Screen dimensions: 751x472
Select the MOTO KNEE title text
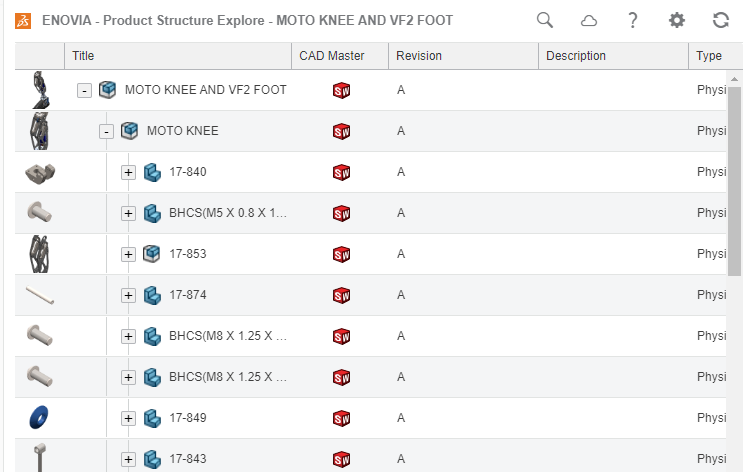(x=182, y=131)
